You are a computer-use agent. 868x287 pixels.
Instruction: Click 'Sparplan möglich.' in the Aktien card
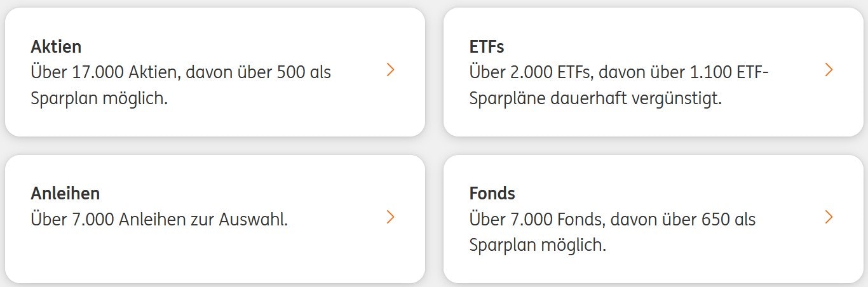99,99
